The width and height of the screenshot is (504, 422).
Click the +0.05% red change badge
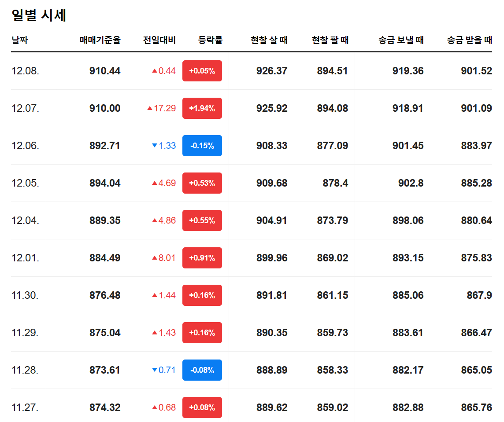202,71
